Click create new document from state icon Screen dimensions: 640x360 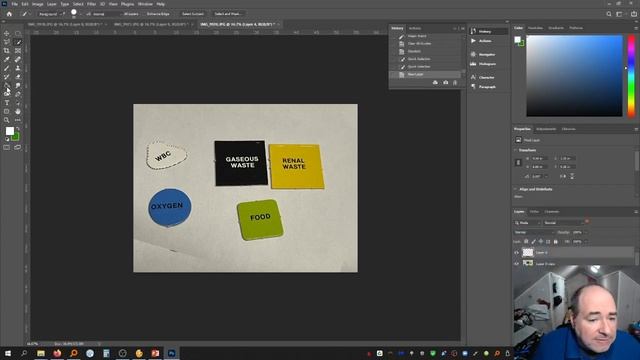[435, 82]
